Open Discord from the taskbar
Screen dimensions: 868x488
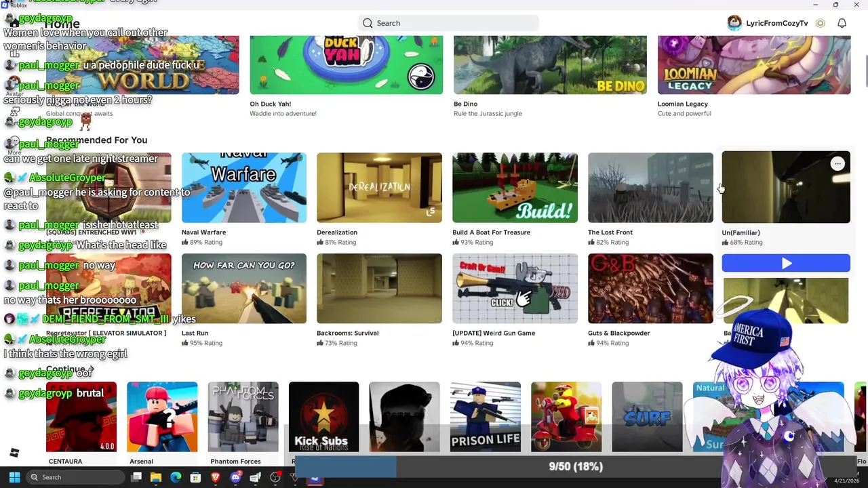(x=235, y=477)
